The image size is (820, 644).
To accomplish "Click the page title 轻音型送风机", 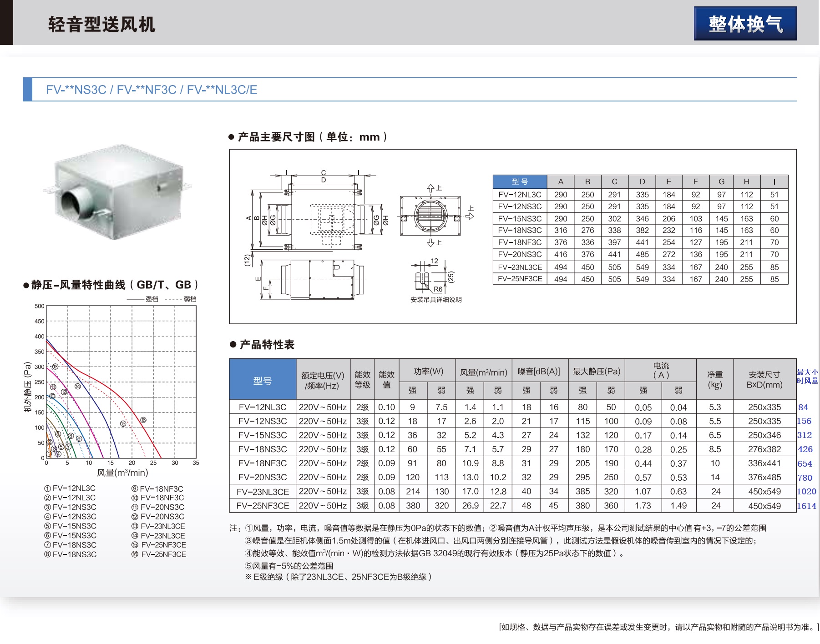I will [x=101, y=25].
